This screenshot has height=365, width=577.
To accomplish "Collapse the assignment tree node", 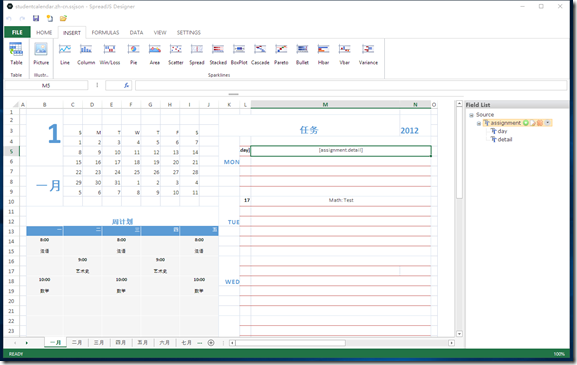I will click(x=479, y=123).
